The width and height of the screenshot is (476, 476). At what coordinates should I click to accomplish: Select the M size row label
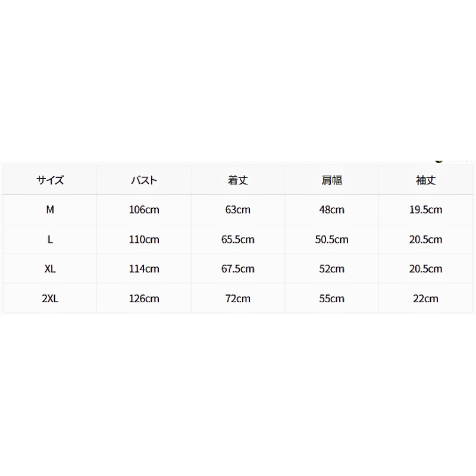50,209
